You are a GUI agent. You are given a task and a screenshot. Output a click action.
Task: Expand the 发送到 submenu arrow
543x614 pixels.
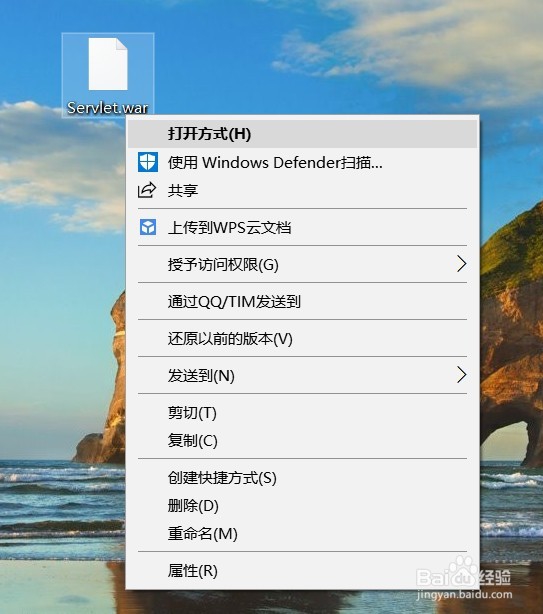tap(462, 375)
